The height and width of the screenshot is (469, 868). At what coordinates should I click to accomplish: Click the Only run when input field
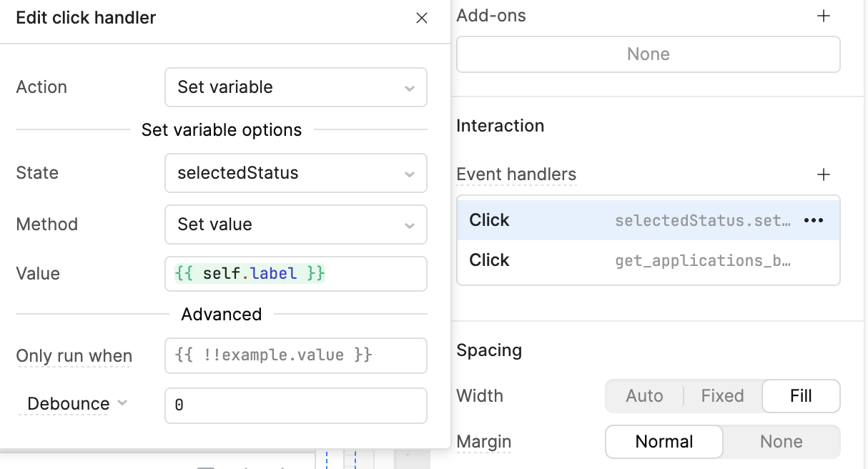(295, 355)
